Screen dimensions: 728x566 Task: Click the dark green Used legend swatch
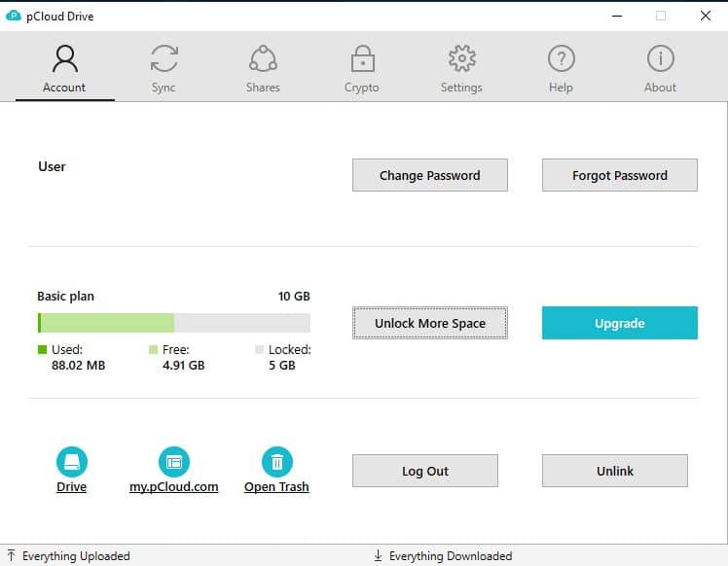42,349
